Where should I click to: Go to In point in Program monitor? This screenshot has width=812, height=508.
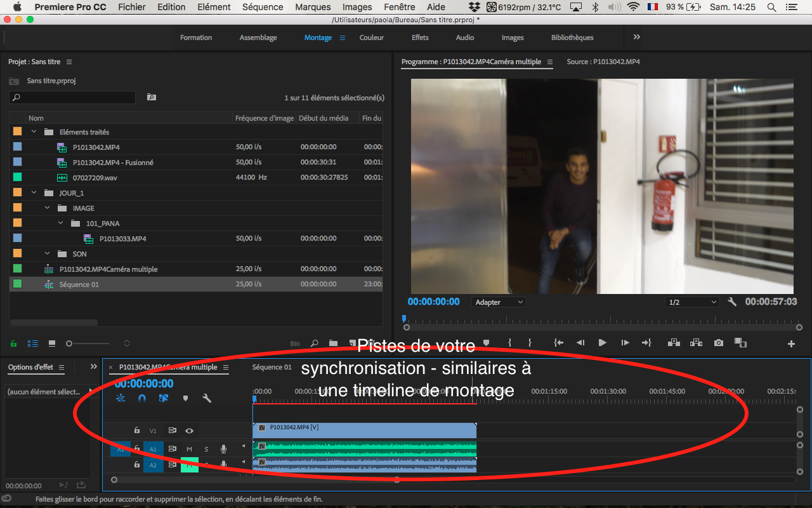coord(558,343)
